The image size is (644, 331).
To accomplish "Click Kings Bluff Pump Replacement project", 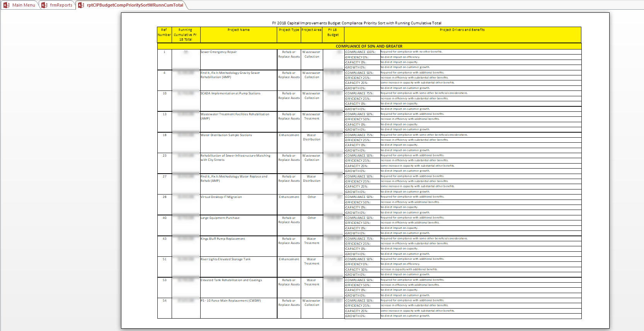I will (223, 239).
